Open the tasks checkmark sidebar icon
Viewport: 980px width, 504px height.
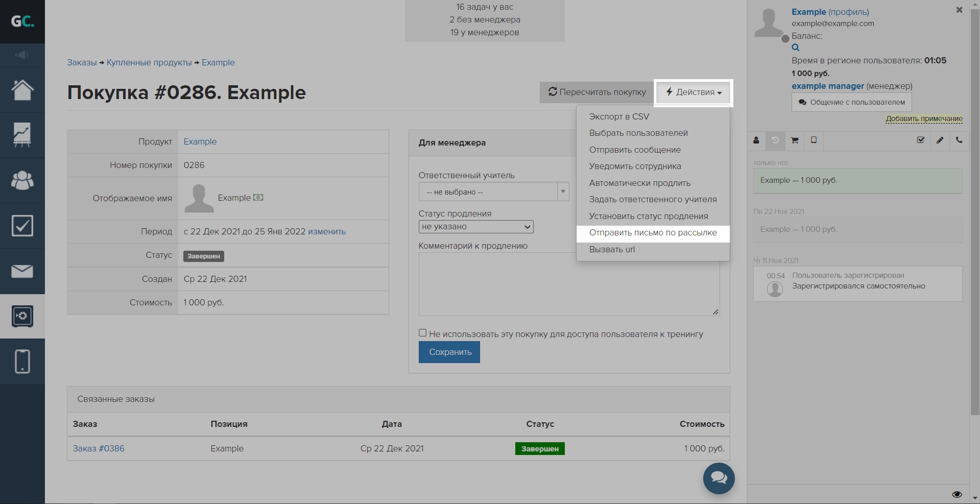[x=22, y=226]
